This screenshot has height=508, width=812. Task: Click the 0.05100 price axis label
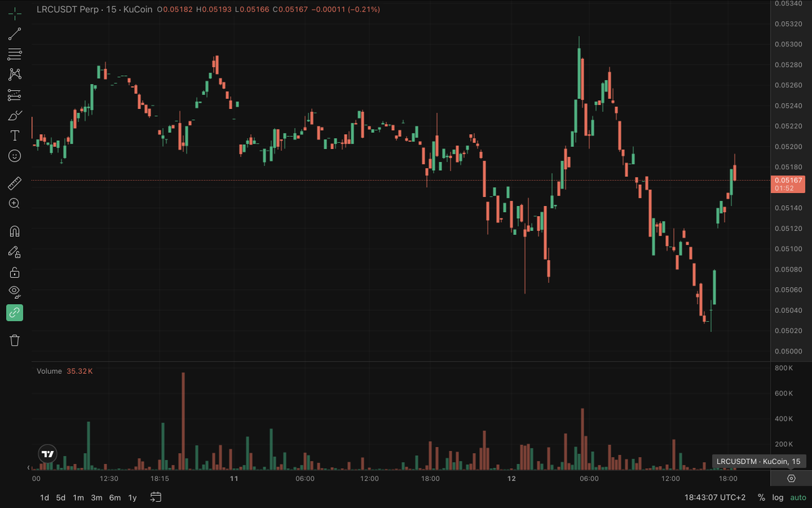(788, 249)
